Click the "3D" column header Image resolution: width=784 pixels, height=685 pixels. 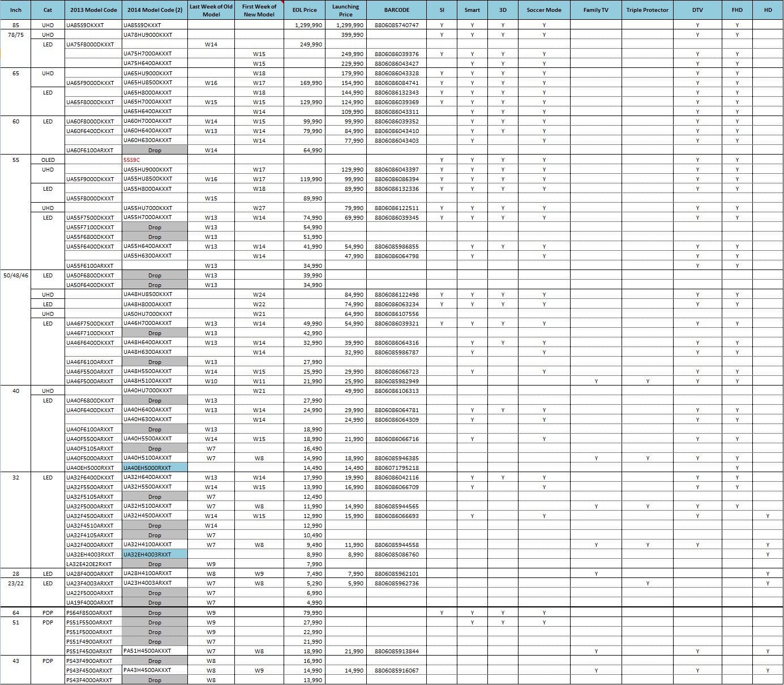click(503, 10)
